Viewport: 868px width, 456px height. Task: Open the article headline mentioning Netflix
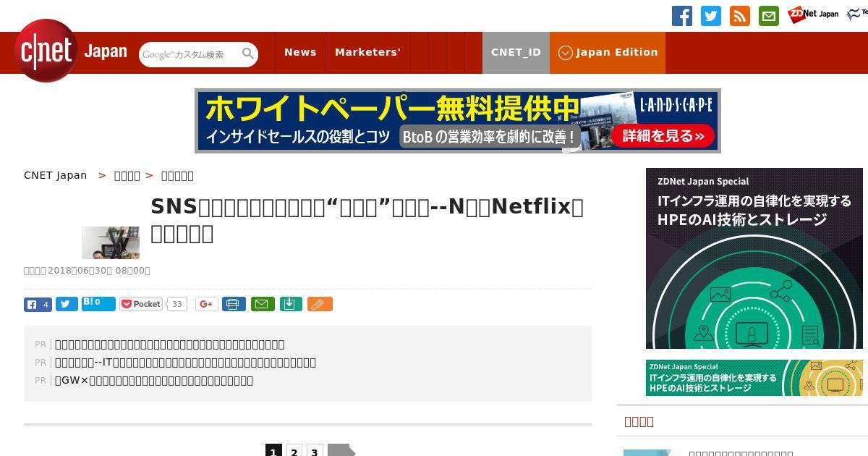point(367,219)
